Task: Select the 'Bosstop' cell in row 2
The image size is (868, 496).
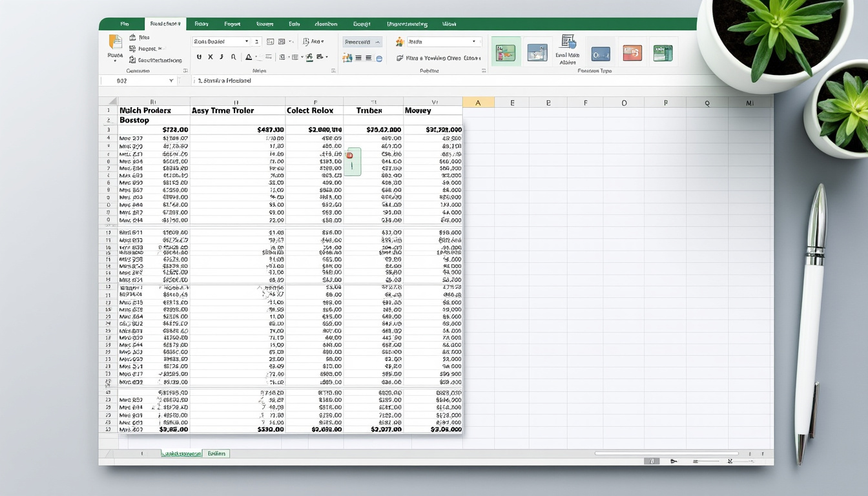Action: pos(154,120)
